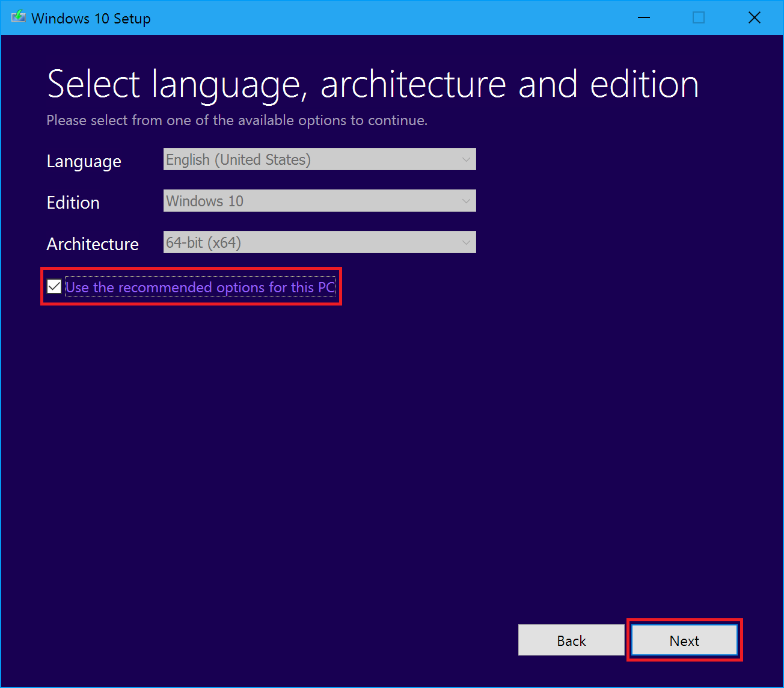
Task: Click the 'Language' field label
Action: [84, 162]
